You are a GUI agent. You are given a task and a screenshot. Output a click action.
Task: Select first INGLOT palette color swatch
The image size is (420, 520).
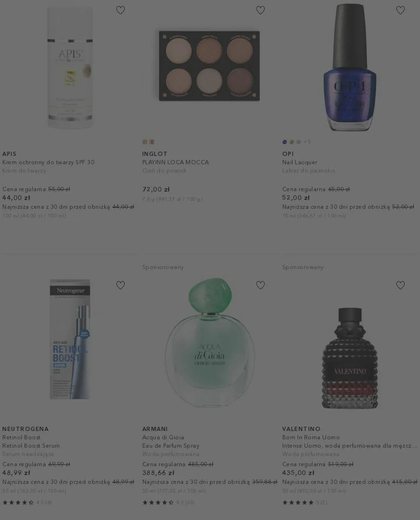point(145,142)
